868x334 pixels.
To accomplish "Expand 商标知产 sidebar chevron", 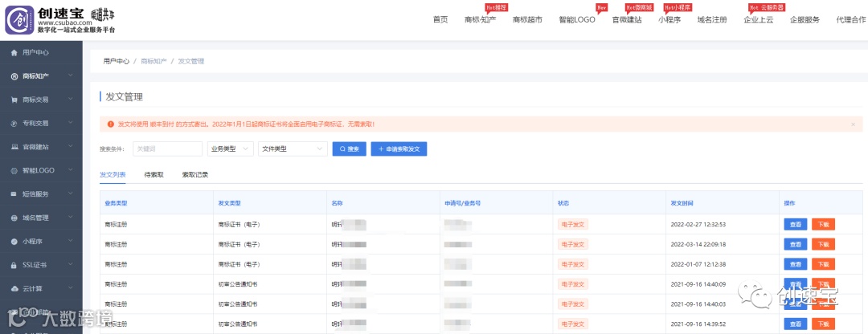I will point(70,76).
